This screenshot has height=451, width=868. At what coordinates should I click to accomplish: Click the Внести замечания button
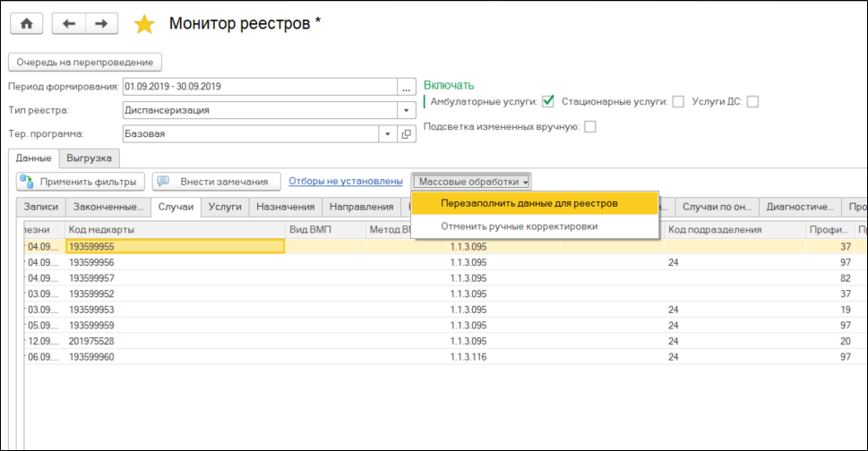pos(216,182)
